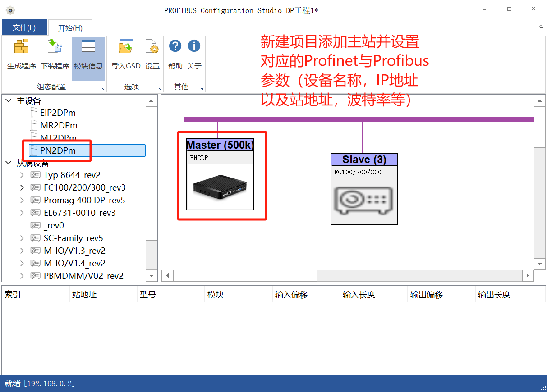Select EIP2DPm master device

(58, 113)
